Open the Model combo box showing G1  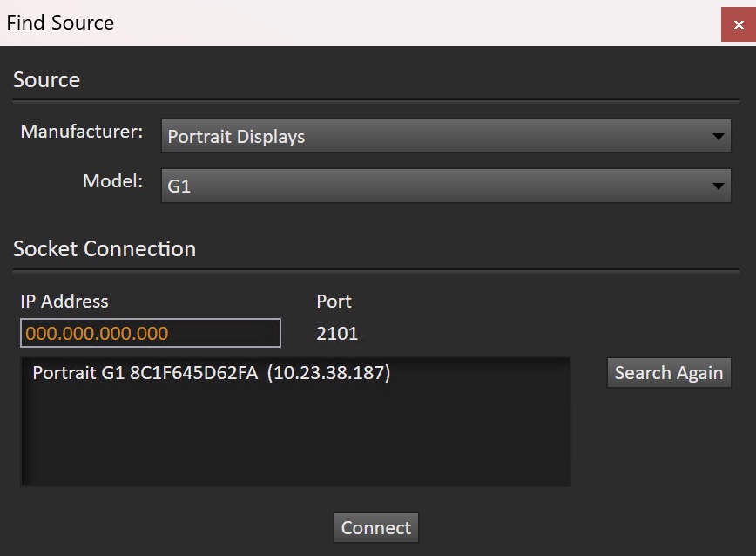(435, 186)
